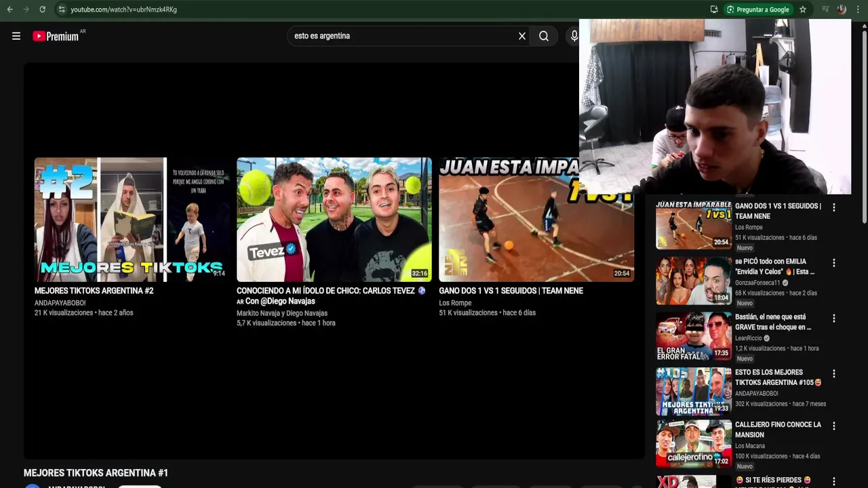Open sidebar thumbnail with 19:33 duration
Screen dimensions: 868x488
[693, 392]
